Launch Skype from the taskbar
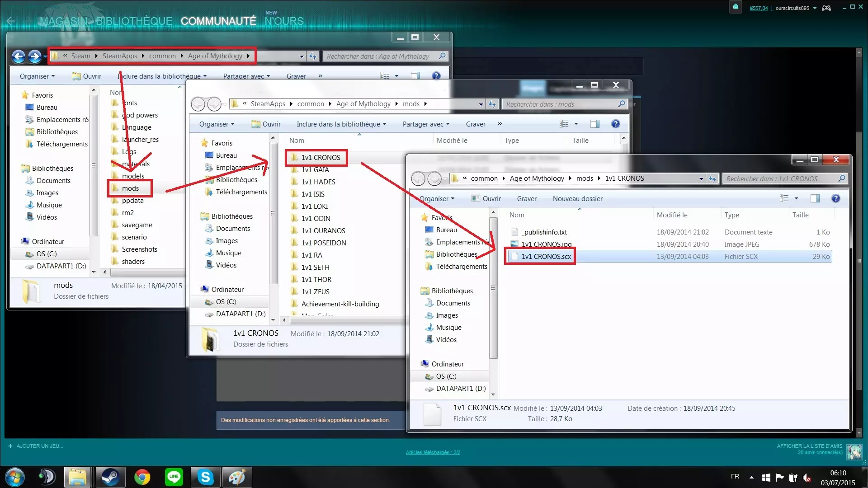The height and width of the screenshot is (488, 868). 205,477
